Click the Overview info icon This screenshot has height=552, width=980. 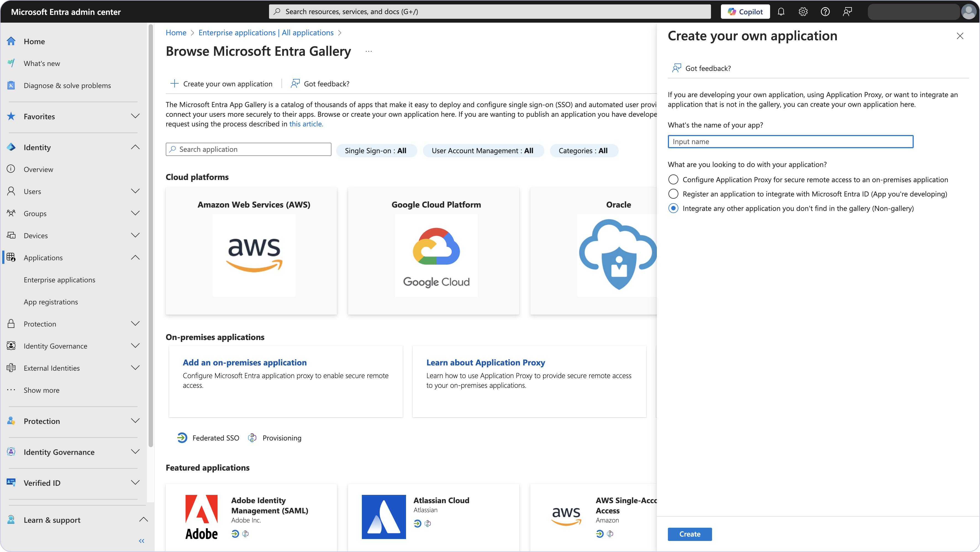[11, 169]
